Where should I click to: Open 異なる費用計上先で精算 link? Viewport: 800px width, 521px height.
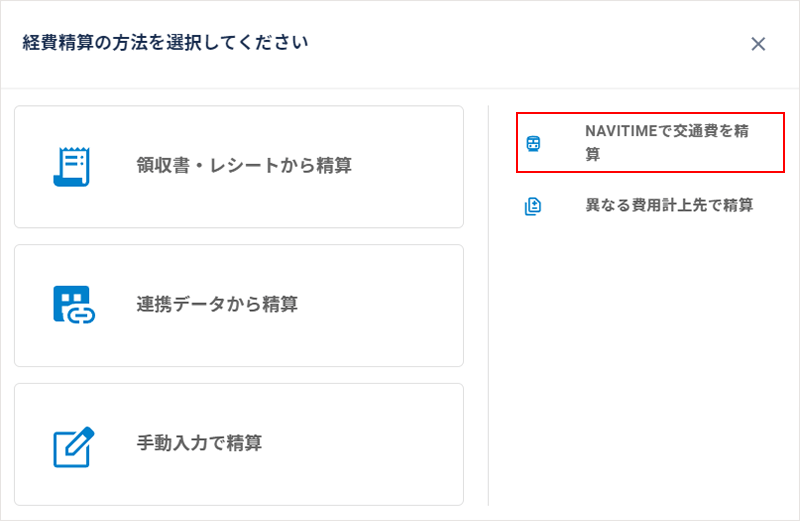(668, 206)
